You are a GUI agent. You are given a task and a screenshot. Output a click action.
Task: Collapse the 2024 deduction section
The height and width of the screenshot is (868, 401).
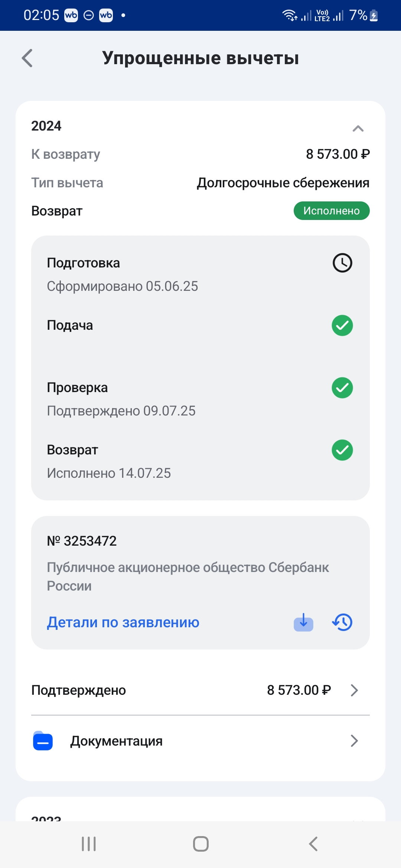(358, 128)
